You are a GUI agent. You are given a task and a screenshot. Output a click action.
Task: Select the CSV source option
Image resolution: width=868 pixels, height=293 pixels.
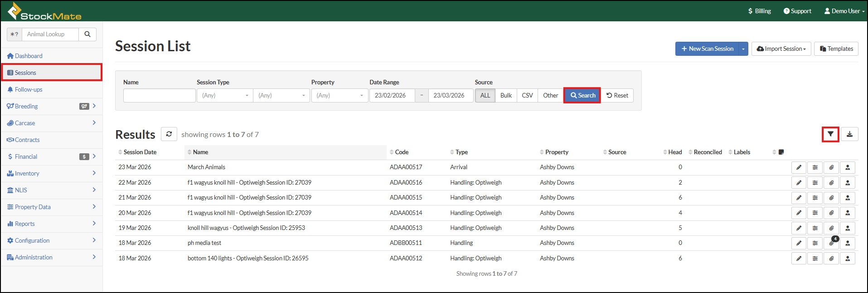(x=527, y=96)
